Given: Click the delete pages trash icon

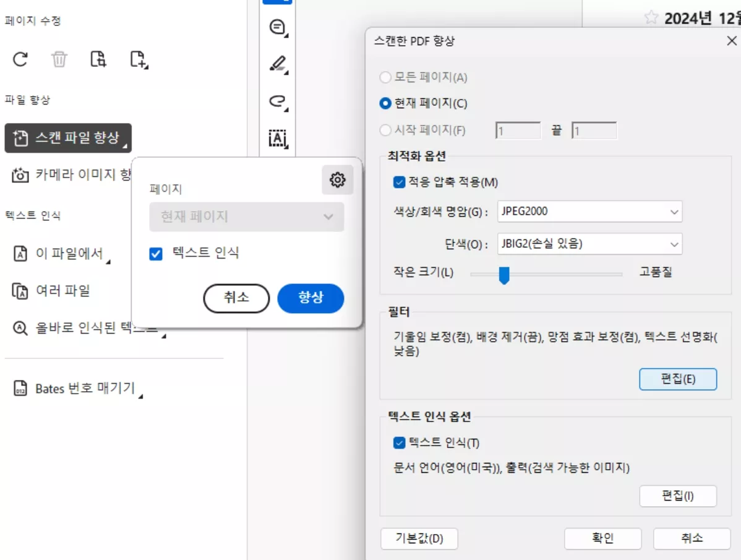Looking at the screenshot, I should coord(59,60).
